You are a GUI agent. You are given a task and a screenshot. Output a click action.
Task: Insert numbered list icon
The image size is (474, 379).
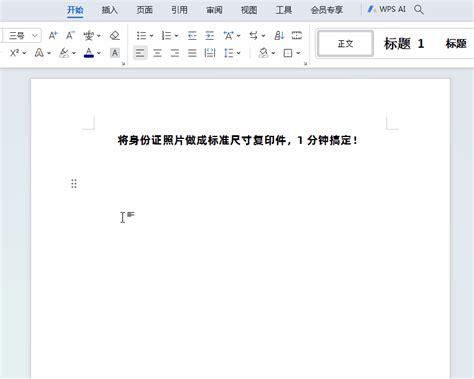pyautogui.click(x=166, y=35)
